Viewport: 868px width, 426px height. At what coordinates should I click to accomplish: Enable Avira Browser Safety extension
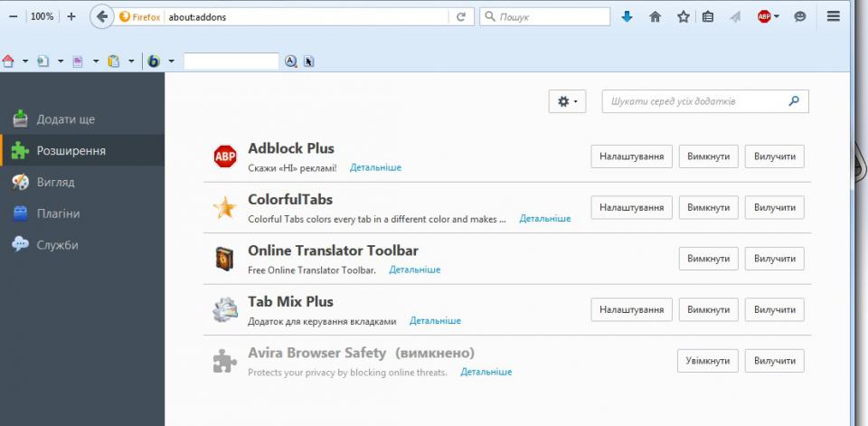707,361
